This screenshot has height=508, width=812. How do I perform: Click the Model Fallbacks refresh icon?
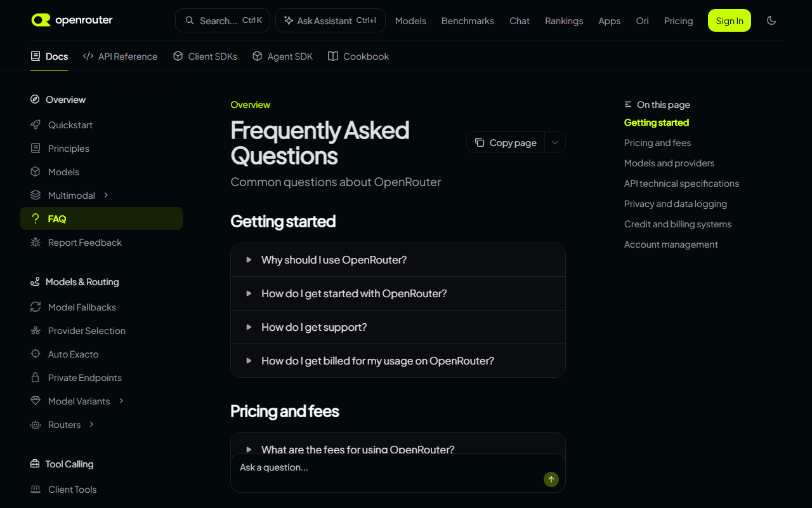coord(36,307)
